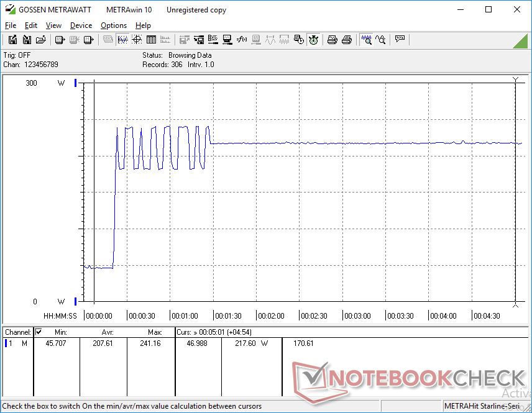The image size is (532, 413).
Task: Open the Options menu
Action: [x=114, y=25]
